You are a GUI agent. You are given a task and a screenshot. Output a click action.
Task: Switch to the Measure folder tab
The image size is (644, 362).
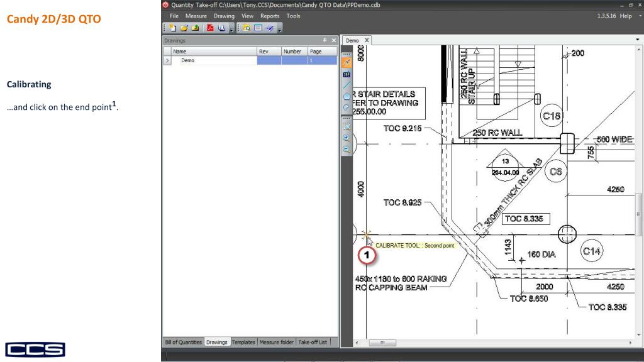tap(277, 342)
